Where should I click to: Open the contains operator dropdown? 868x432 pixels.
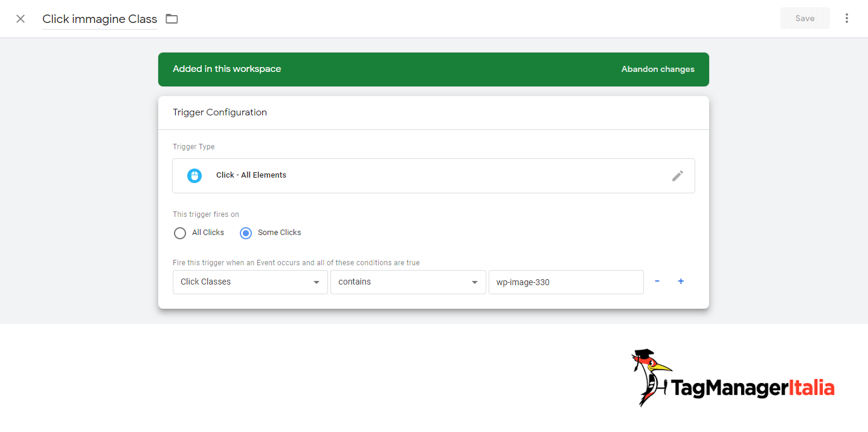(408, 282)
